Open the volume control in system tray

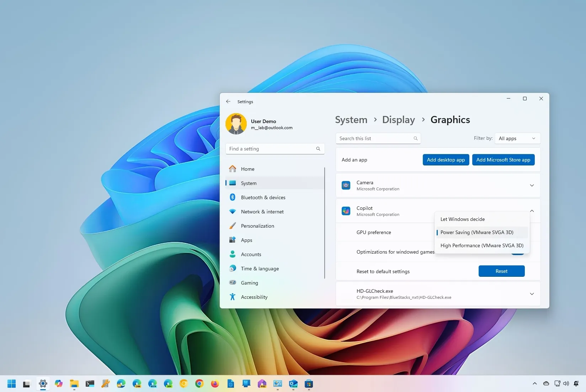(x=566, y=383)
